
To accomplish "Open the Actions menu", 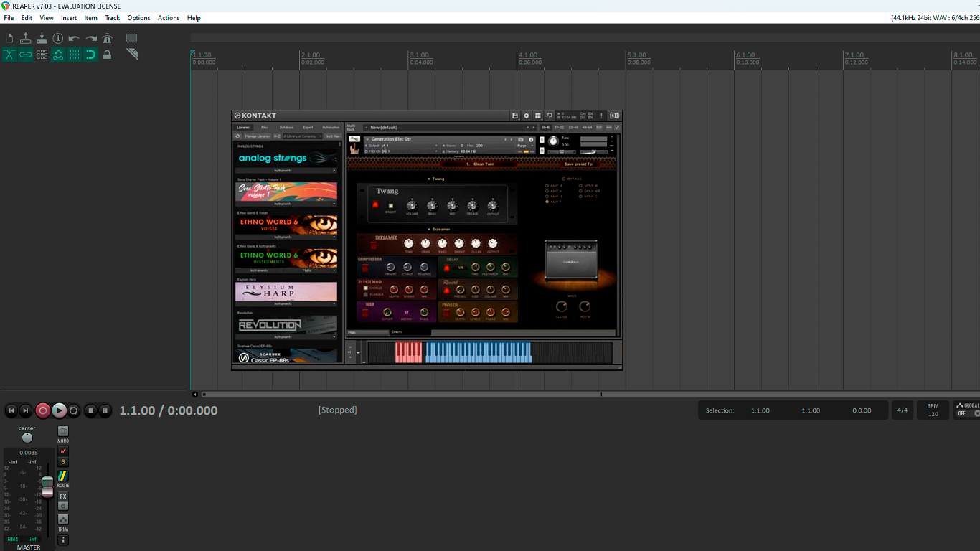I will point(169,18).
